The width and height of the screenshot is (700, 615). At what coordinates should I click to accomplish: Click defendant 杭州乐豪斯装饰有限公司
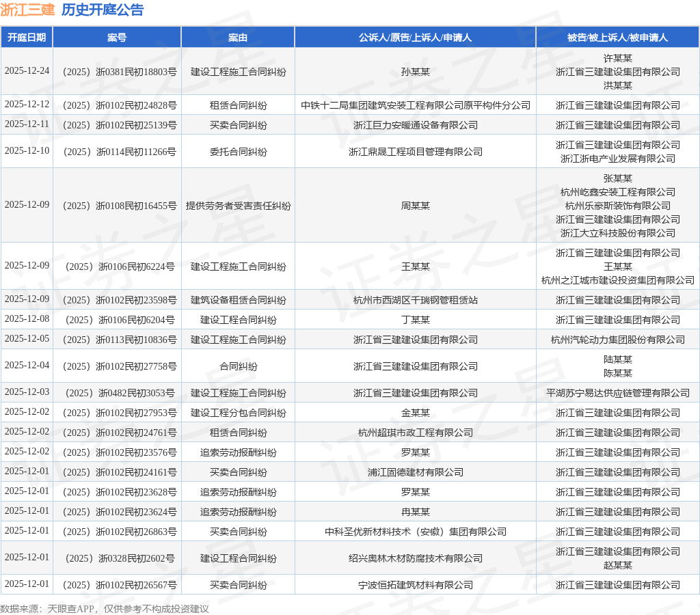coord(618,206)
